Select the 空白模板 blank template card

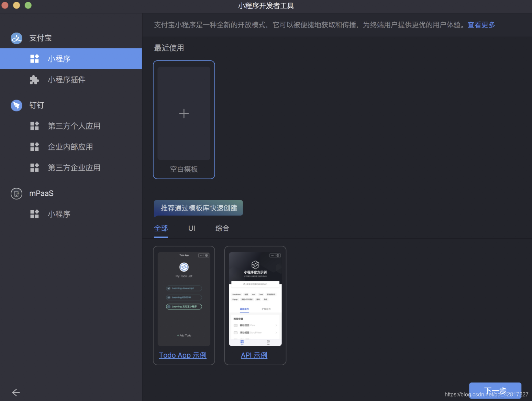[184, 119]
